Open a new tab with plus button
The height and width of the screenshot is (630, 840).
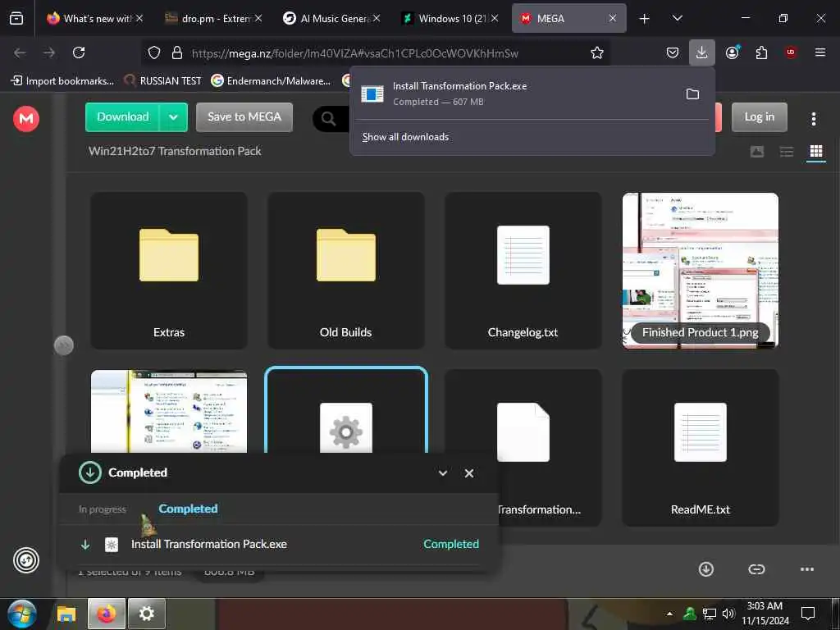click(645, 19)
